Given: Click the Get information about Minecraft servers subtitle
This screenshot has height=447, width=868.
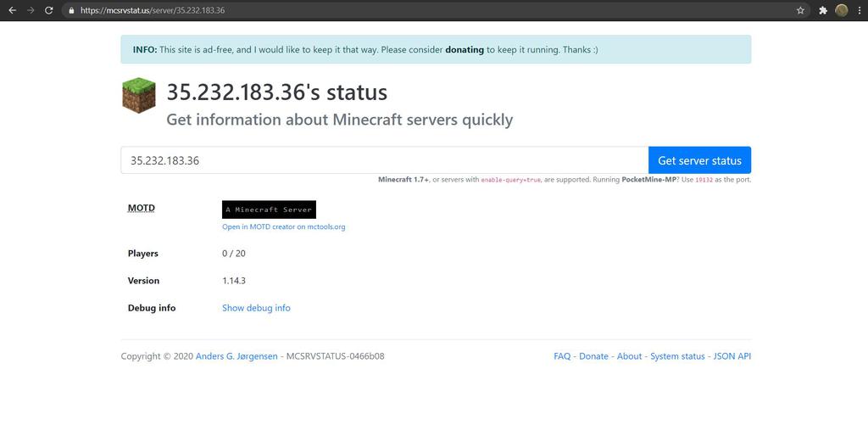Looking at the screenshot, I should tap(339, 120).
